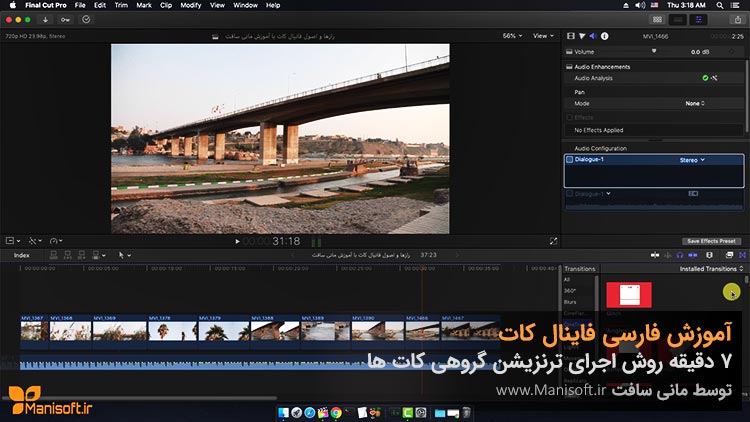This screenshot has height=422, width=750.
Task: Adjust the Volume slider handle
Action: [x=654, y=51]
